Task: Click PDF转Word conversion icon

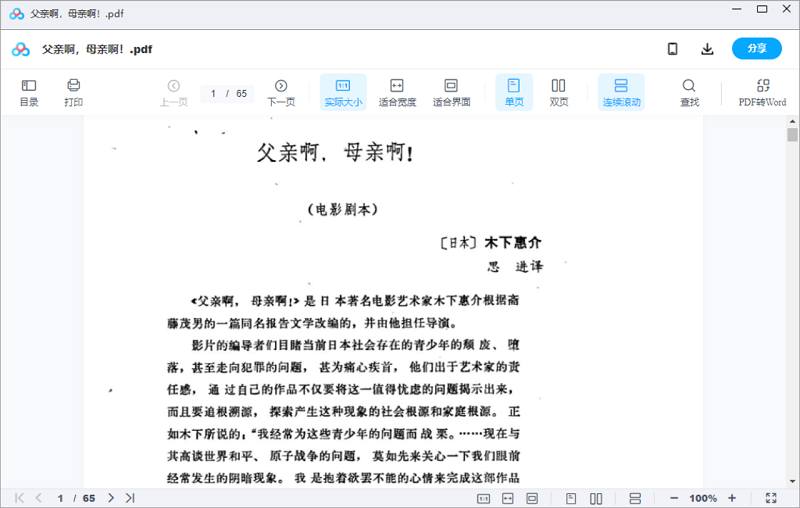Action: coord(762,93)
